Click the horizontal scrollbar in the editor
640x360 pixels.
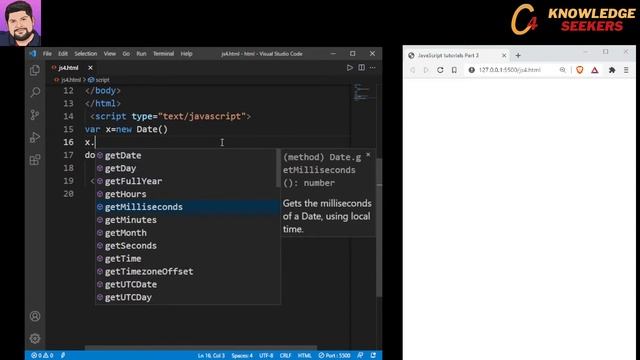point(200,348)
